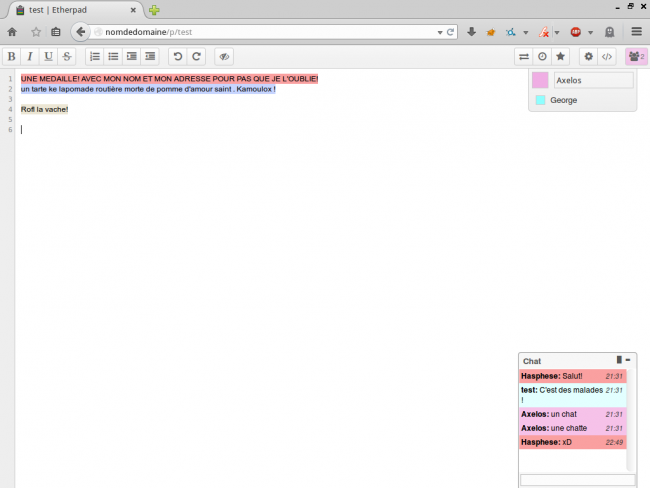Toggle italic text formatting
Image resolution: width=650 pixels, height=488 pixels.
(30, 57)
